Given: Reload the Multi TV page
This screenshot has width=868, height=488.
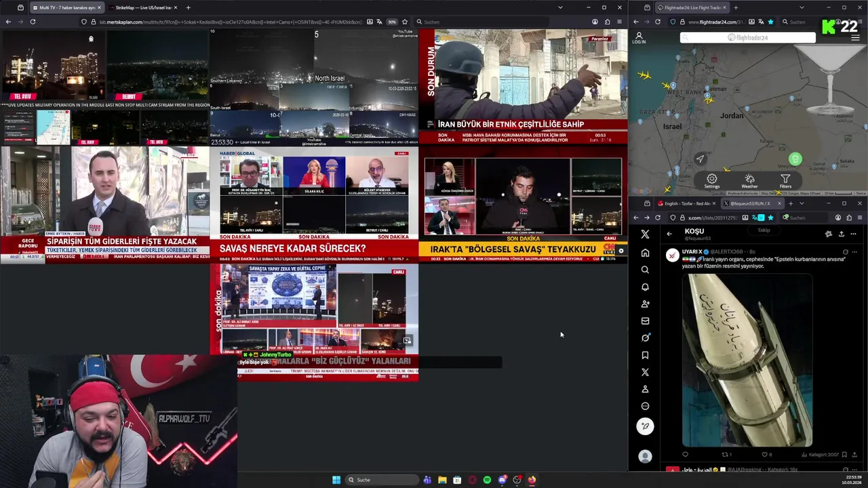Looking at the screenshot, I should click(33, 22).
